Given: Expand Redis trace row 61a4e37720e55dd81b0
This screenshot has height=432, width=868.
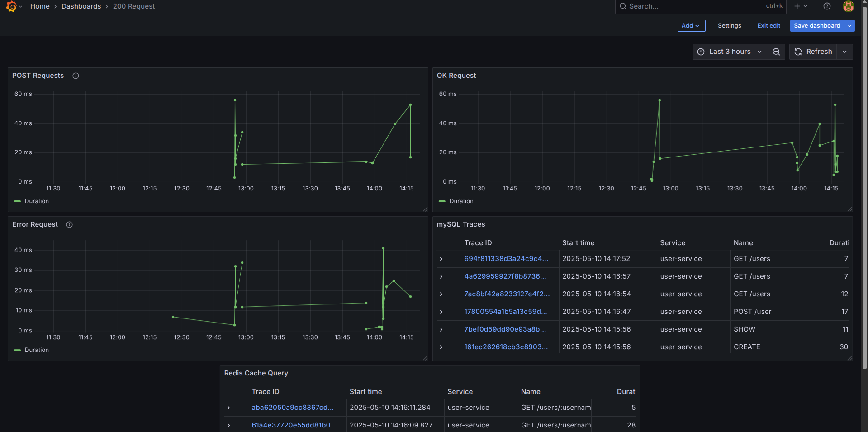Looking at the screenshot, I should click(x=228, y=425).
